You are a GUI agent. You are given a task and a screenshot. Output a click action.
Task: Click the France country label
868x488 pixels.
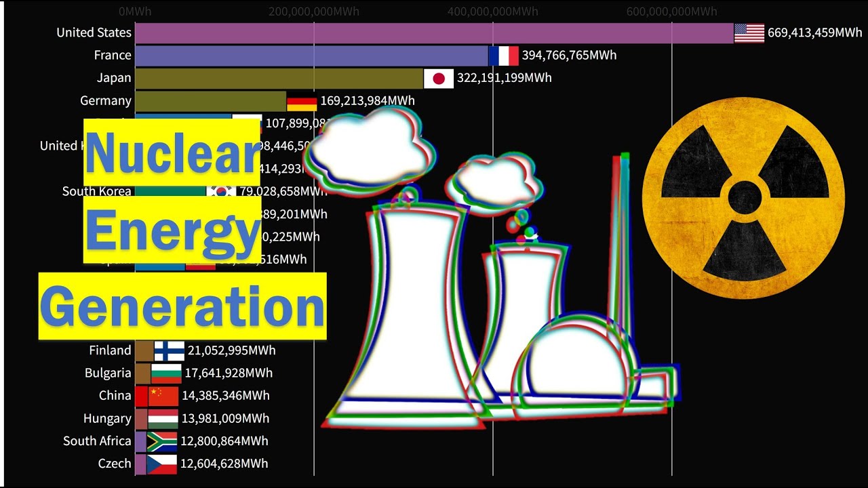tap(113, 55)
